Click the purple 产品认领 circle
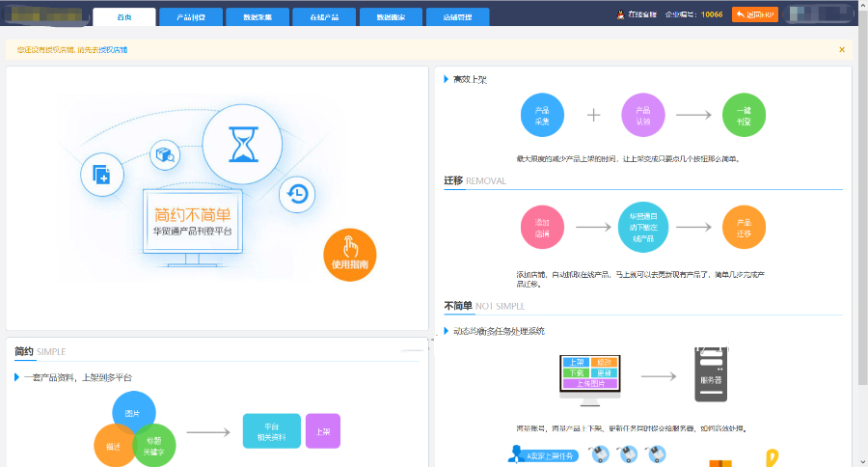The height and width of the screenshot is (467, 868). click(x=642, y=115)
